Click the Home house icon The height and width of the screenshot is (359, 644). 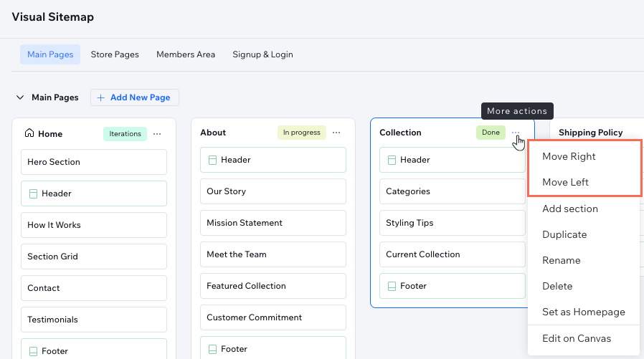pos(29,133)
